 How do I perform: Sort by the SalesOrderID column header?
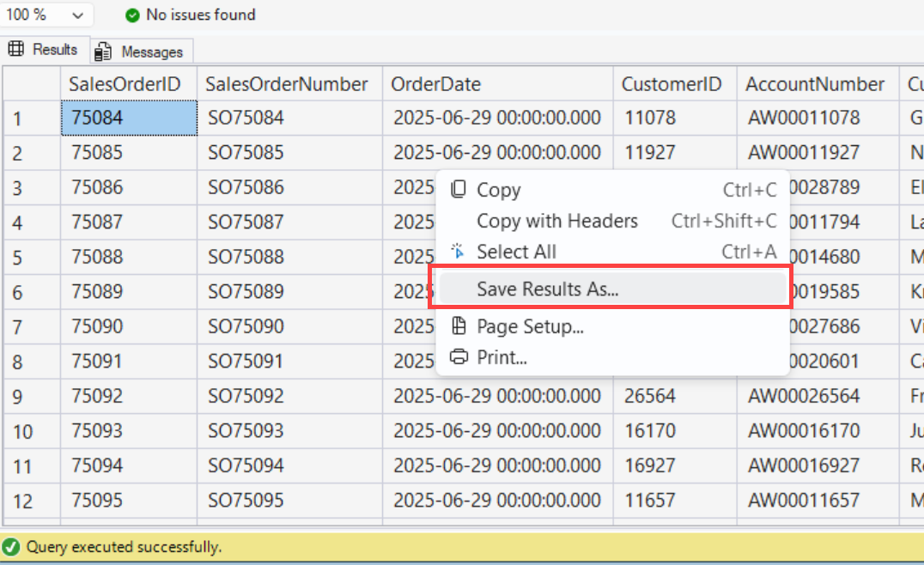click(128, 83)
